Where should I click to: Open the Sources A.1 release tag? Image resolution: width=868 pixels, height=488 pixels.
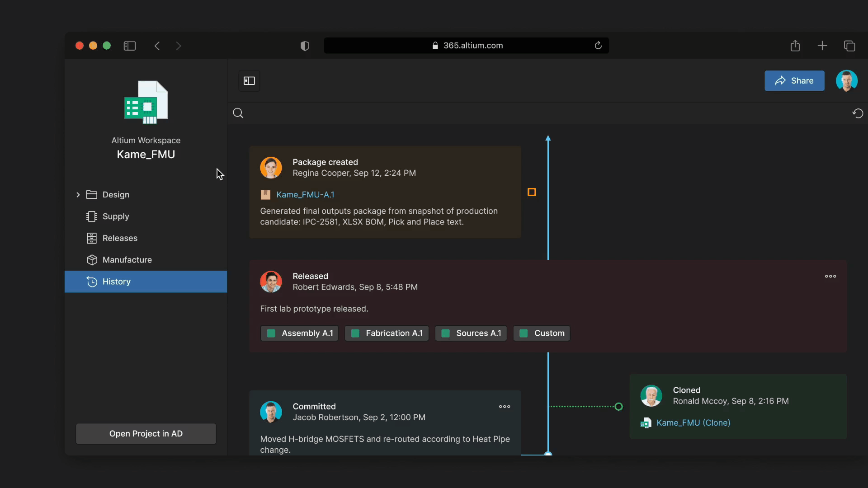tap(471, 333)
